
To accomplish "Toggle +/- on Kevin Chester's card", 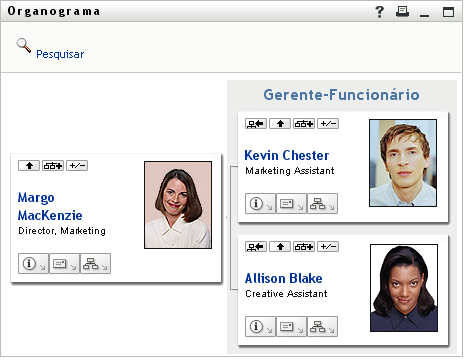I will tap(328, 124).
